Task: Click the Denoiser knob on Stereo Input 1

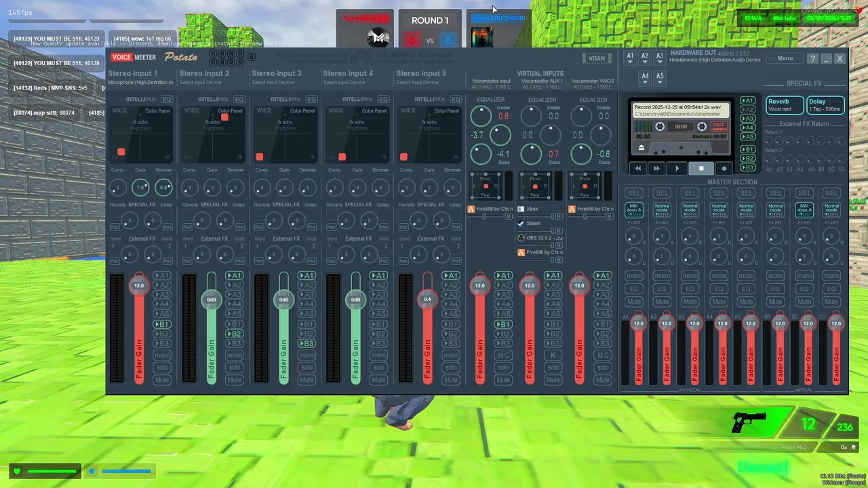Action: pos(163,187)
